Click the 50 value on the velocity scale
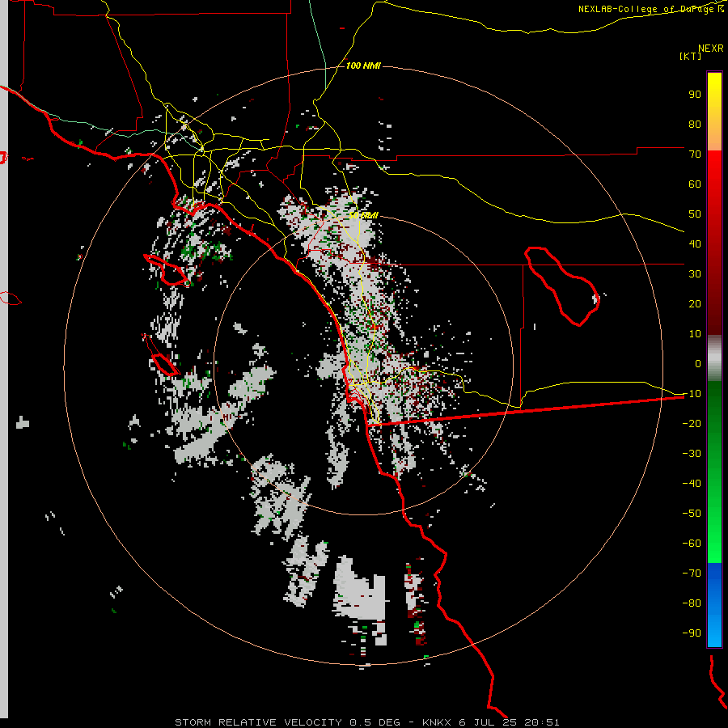 695,214
